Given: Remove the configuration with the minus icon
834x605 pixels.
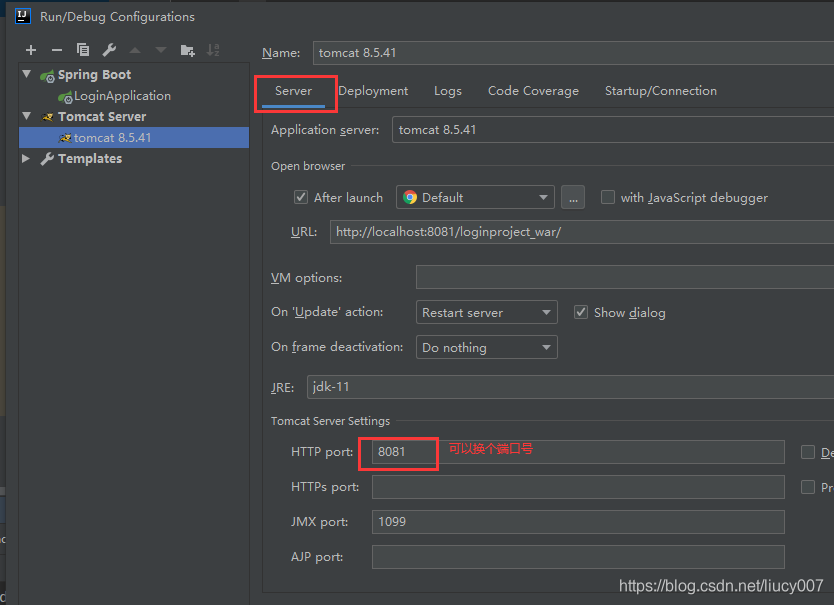Looking at the screenshot, I should pos(57,50).
